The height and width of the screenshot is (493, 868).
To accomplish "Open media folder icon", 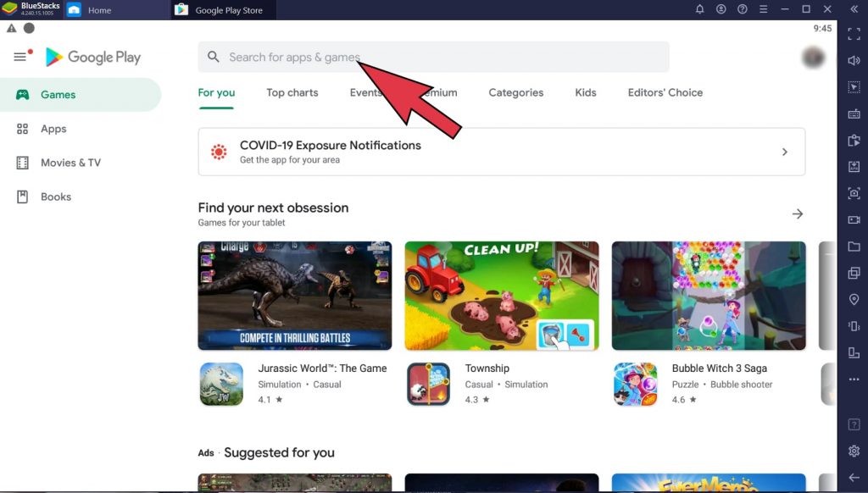I will point(854,246).
